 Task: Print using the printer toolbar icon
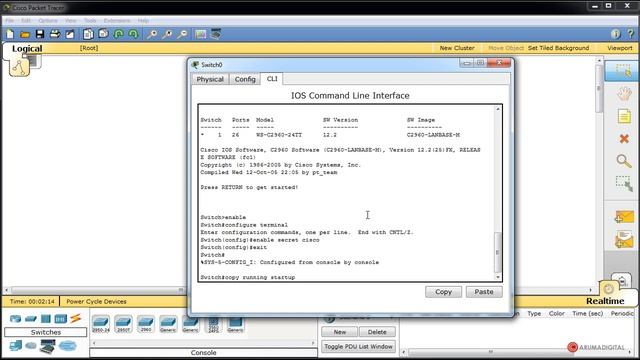point(55,34)
